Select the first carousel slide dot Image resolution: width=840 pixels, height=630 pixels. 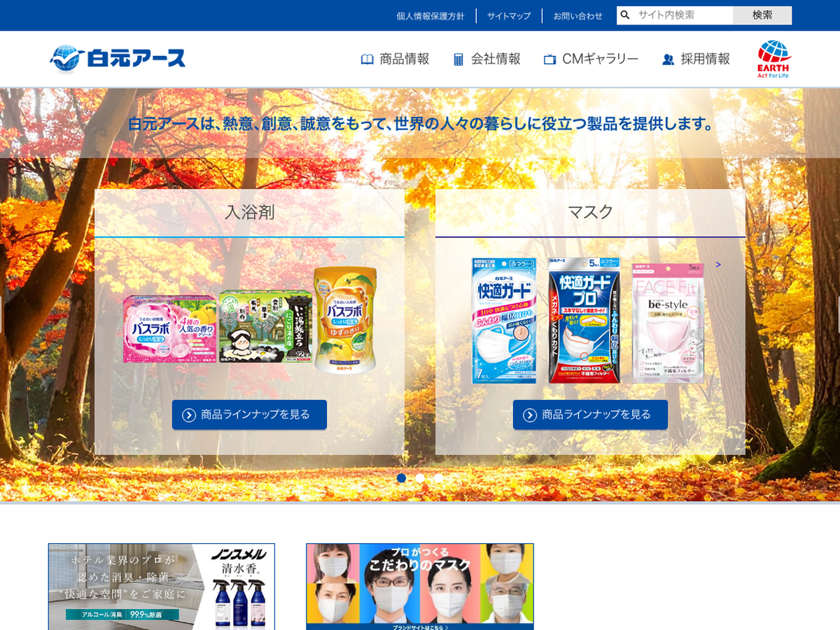coord(401,478)
